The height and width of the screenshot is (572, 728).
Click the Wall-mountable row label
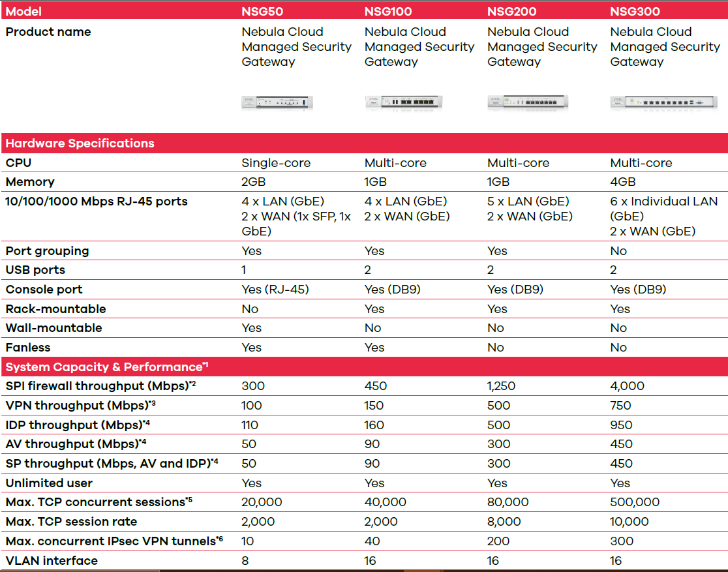point(54,328)
